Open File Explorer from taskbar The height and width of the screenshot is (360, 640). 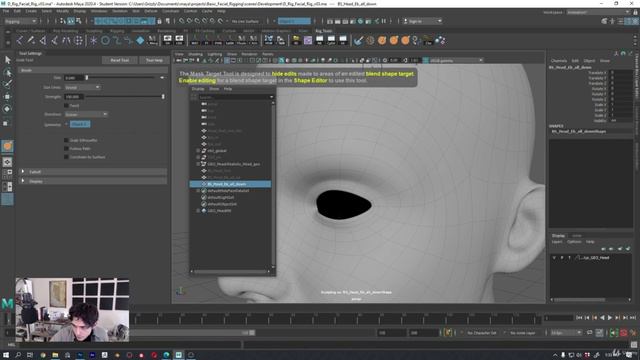(x=55, y=355)
